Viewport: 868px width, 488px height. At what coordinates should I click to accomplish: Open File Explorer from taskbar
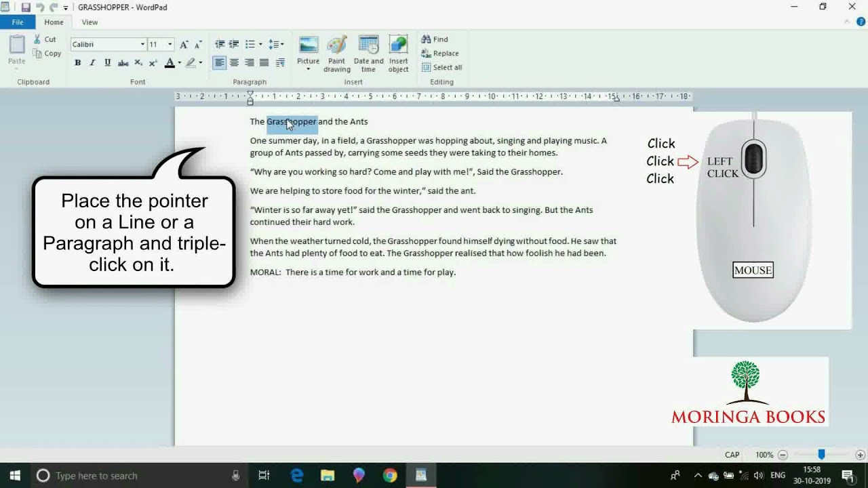[x=328, y=476]
